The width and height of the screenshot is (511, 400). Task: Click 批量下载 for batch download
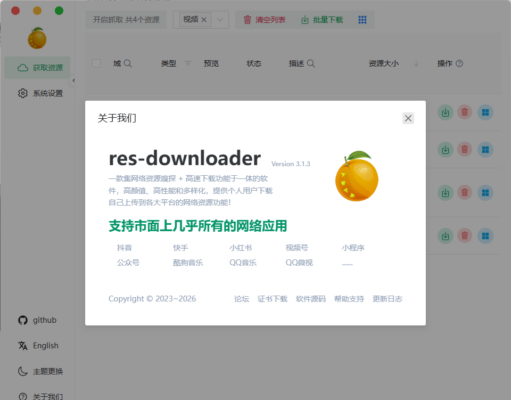tap(322, 20)
